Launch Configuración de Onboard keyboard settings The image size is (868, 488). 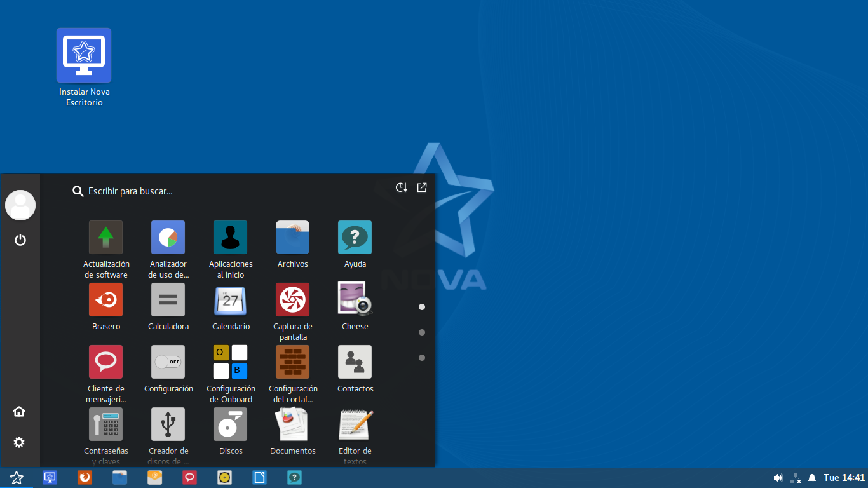coord(230,362)
